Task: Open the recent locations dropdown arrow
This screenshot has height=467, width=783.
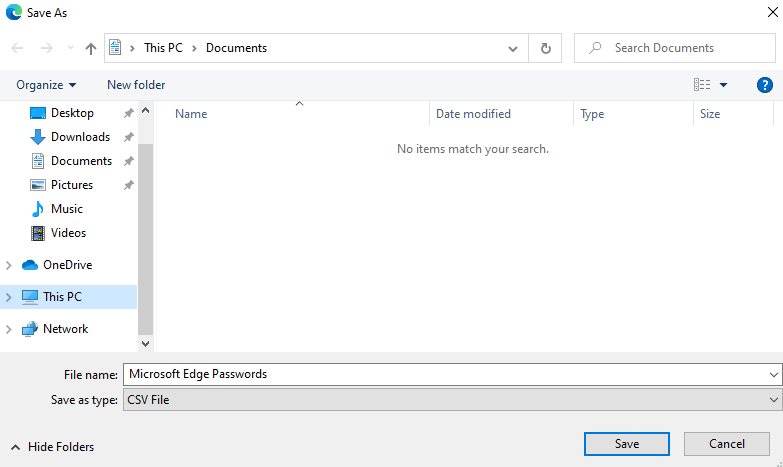Action: click(70, 48)
